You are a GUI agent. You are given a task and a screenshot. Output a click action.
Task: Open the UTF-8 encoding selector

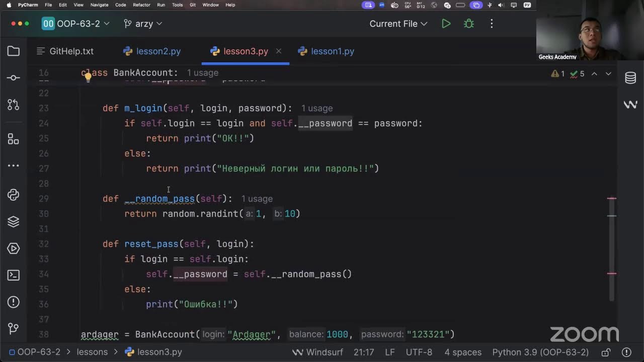point(419,352)
